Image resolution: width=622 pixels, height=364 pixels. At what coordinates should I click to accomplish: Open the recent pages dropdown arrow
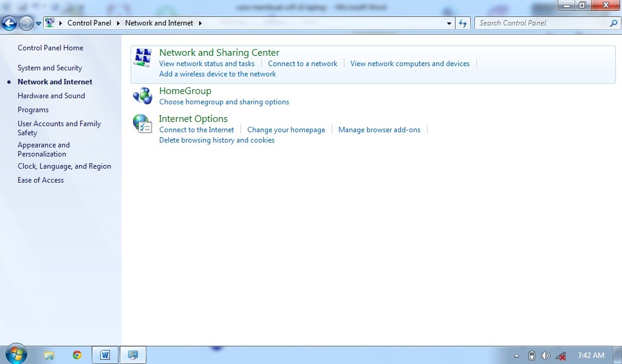tap(38, 24)
